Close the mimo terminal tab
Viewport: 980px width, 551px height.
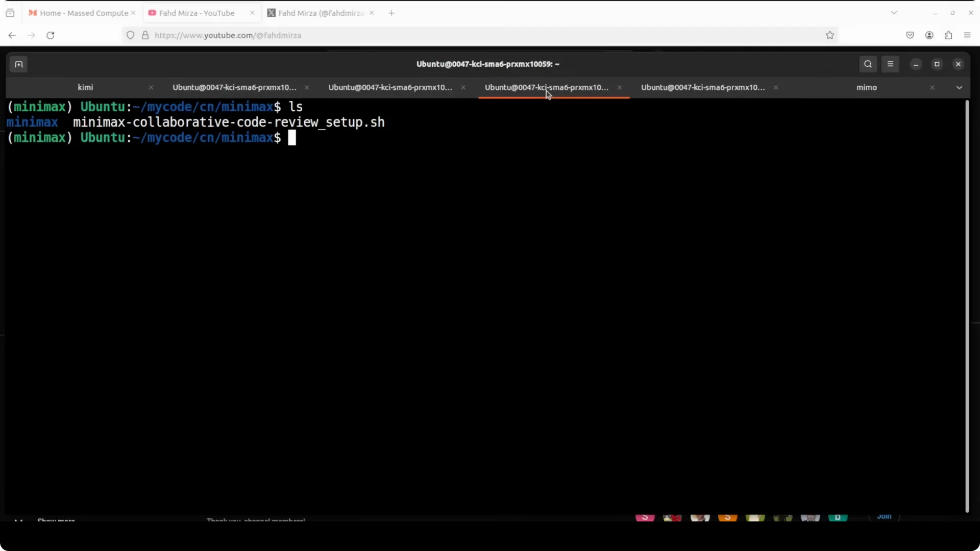(x=932, y=87)
